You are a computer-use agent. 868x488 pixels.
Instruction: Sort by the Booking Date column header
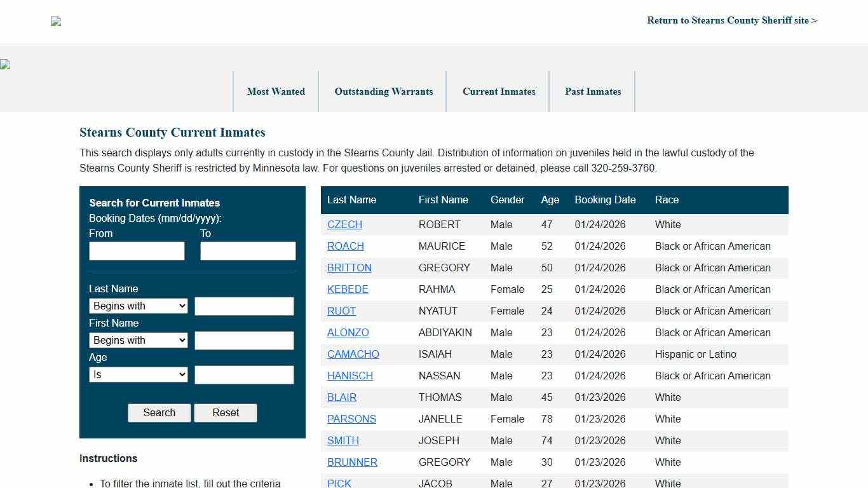[x=605, y=200]
